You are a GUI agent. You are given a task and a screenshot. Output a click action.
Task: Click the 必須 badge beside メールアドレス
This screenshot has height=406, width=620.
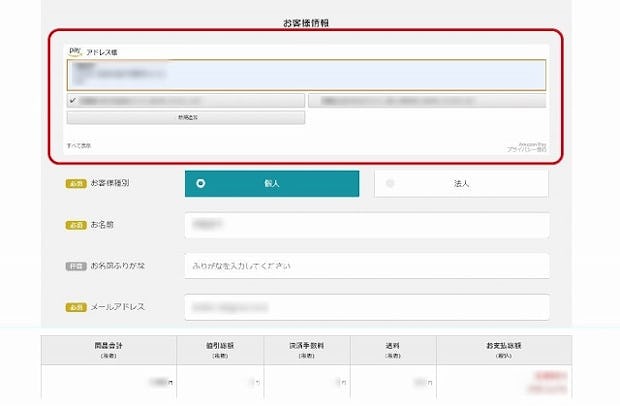[x=76, y=306]
